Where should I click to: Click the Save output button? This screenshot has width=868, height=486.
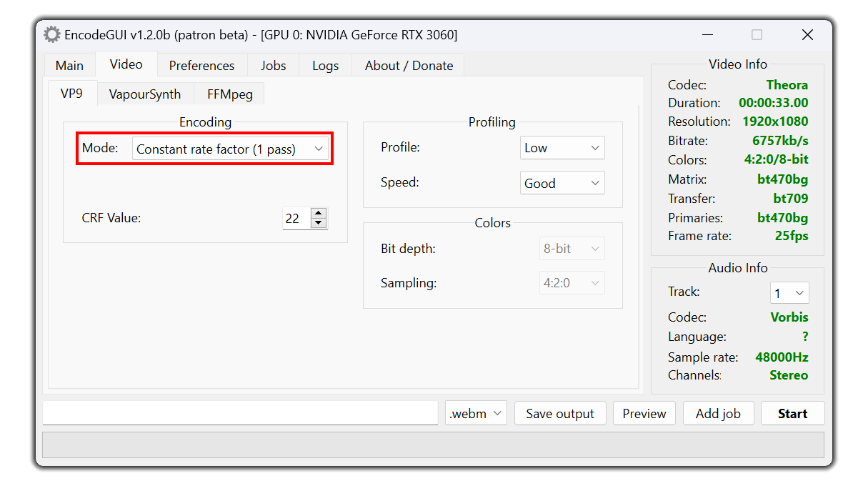560,413
